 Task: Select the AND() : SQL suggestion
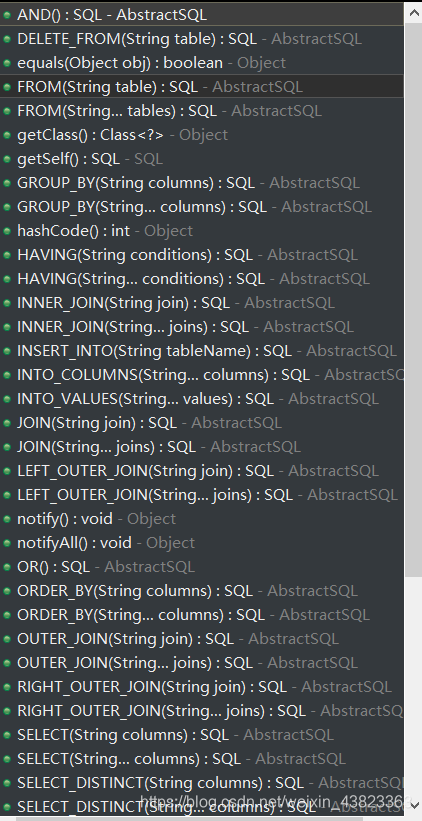(x=202, y=15)
